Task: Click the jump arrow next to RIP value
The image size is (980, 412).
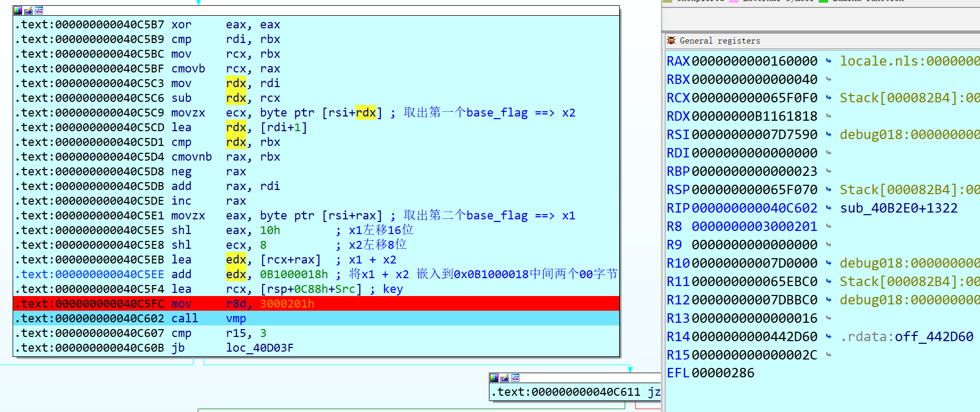Action: pos(829,208)
